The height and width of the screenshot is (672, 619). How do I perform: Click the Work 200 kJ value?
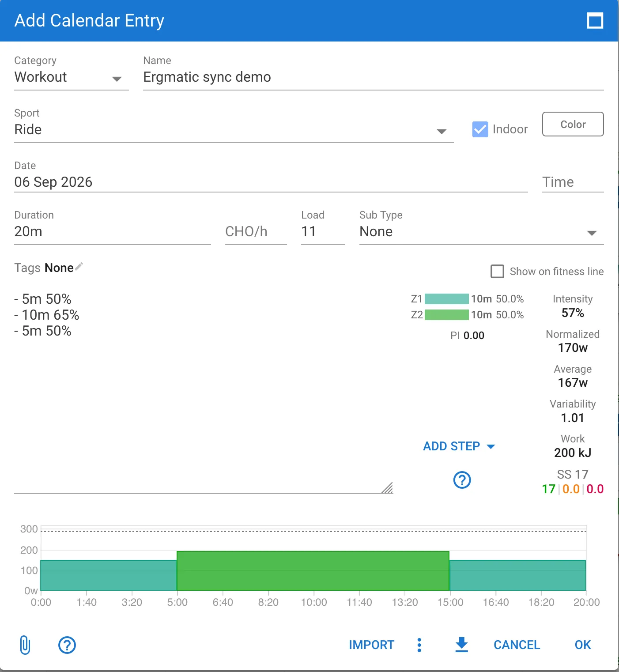[x=573, y=453]
